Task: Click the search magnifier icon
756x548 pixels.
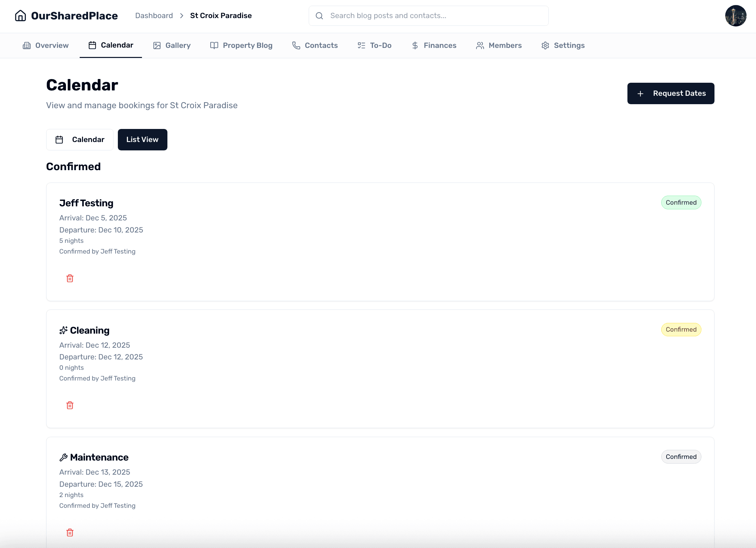Action: [319, 16]
